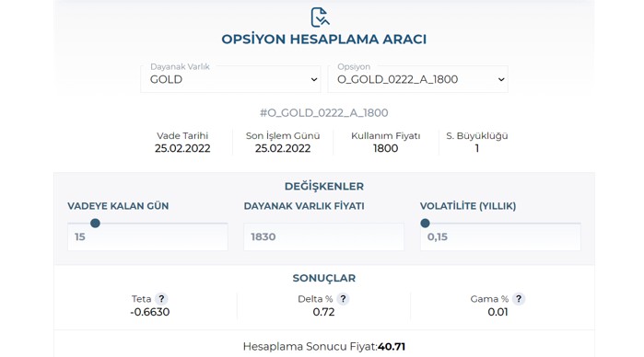Click the Teta result value -0.6630
Image resolution: width=644 pixels, height=357 pixels.
pos(150,312)
